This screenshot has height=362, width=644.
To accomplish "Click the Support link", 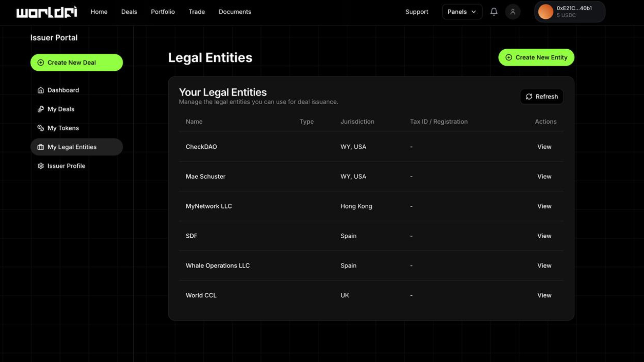I will [x=417, y=12].
